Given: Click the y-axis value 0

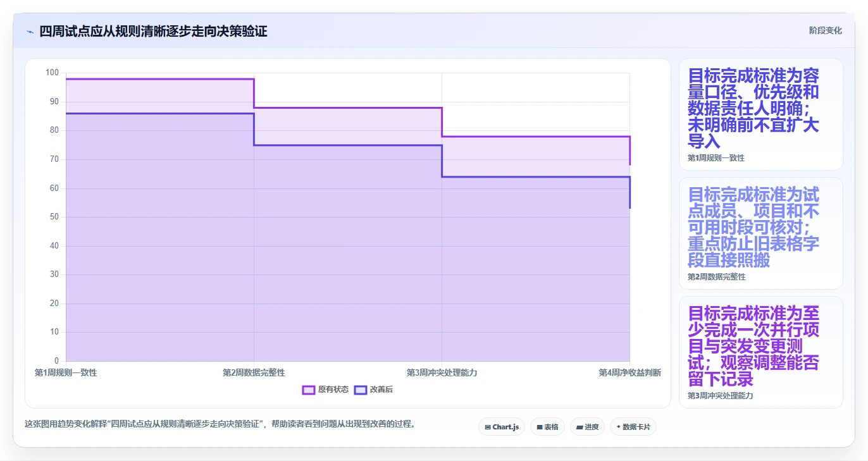Looking at the screenshot, I should pos(56,361).
